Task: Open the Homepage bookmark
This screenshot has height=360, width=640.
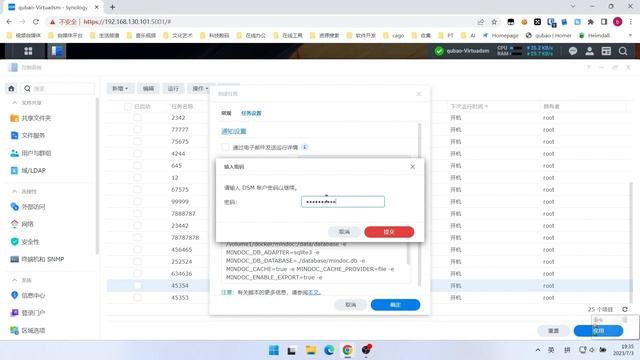Action: pos(500,36)
